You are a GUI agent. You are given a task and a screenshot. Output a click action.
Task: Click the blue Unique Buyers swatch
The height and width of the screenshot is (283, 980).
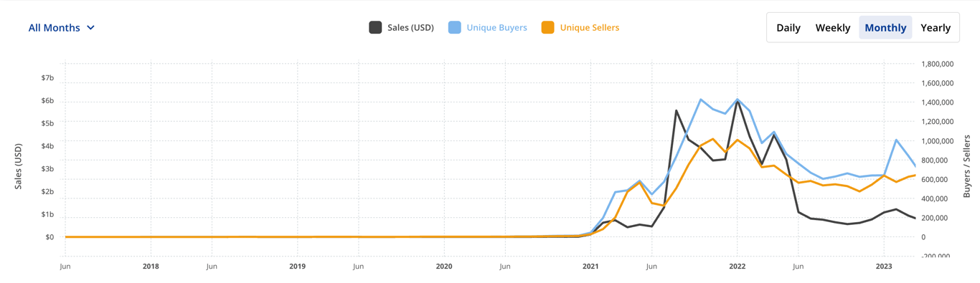(455, 28)
